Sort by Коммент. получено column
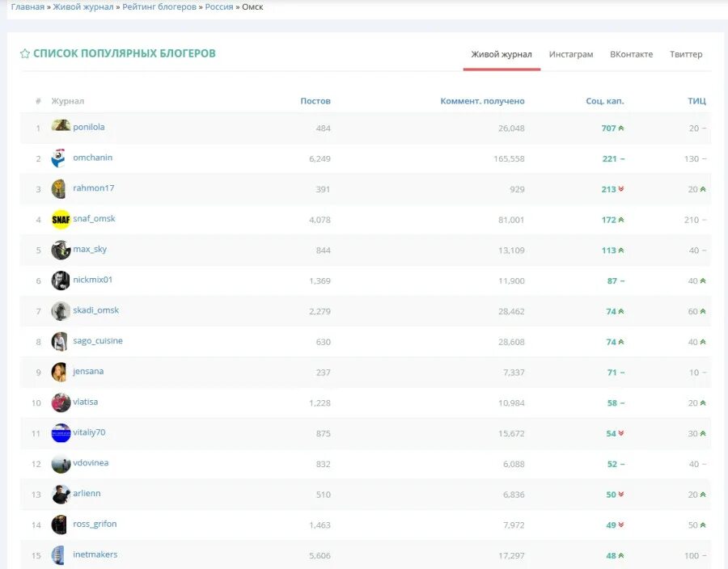Viewport: 728px width, 569px height. click(x=482, y=101)
